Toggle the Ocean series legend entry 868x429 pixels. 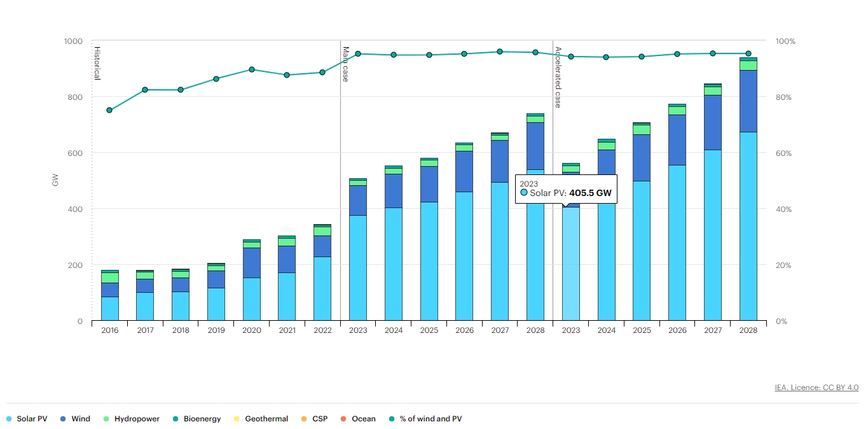point(363,419)
